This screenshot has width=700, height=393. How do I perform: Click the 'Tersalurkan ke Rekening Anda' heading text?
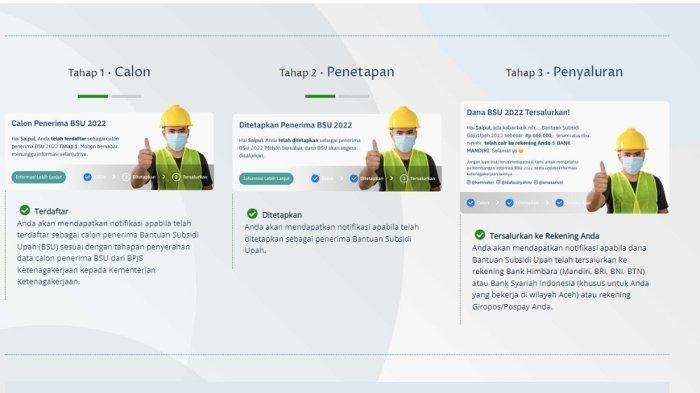[x=544, y=235]
